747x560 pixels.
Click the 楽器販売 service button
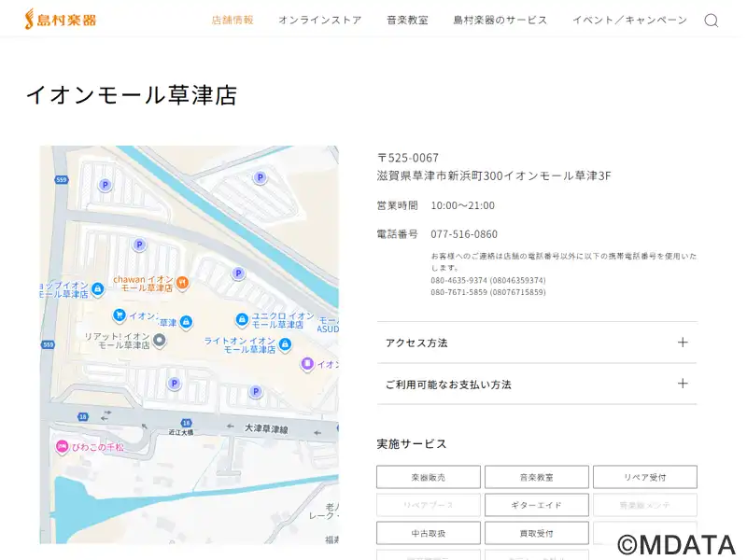point(429,477)
